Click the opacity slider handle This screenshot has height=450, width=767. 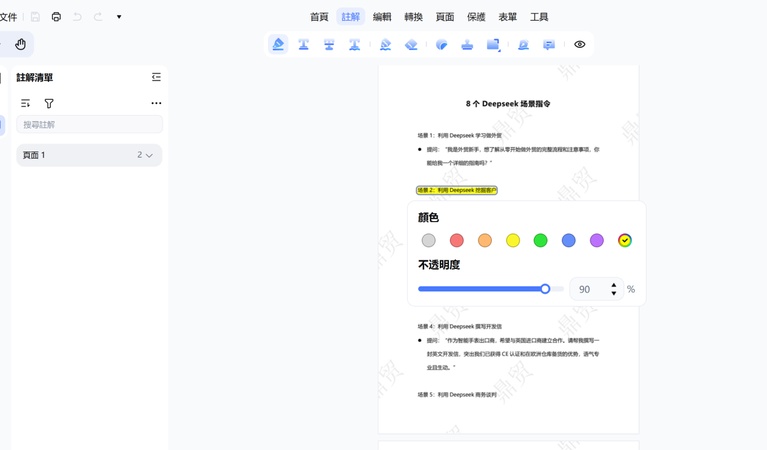[x=545, y=289]
